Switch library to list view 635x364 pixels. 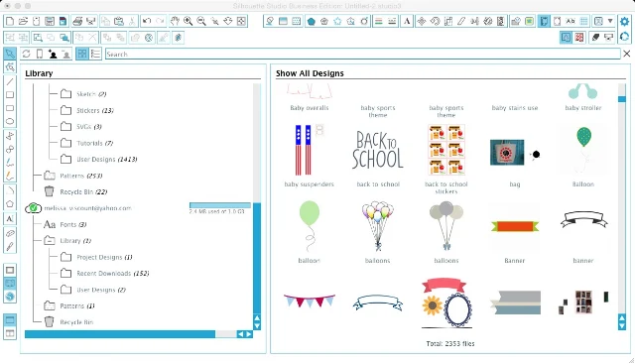[x=95, y=54]
